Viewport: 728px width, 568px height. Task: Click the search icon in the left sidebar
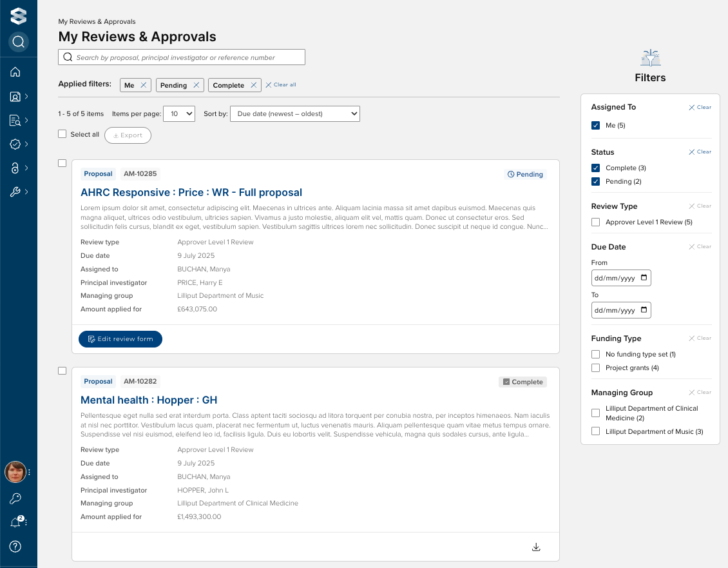coord(18,42)
